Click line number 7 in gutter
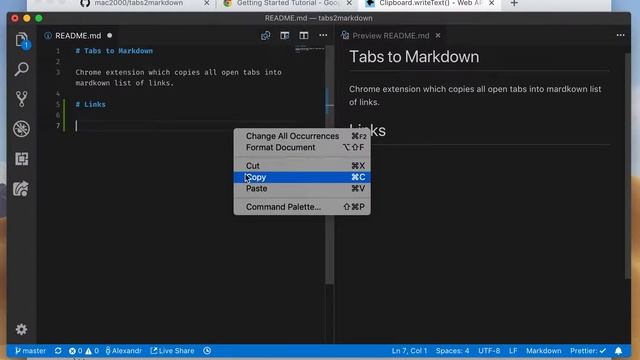The height and width of the screenshot is (360, 640). (x=58, y=126)
